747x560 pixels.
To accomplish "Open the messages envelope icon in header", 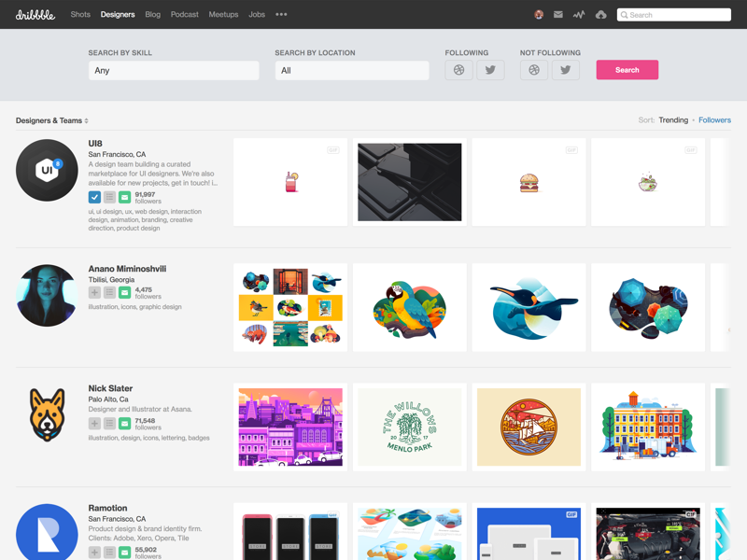I will pyautogui.click(x=558, y=15).
